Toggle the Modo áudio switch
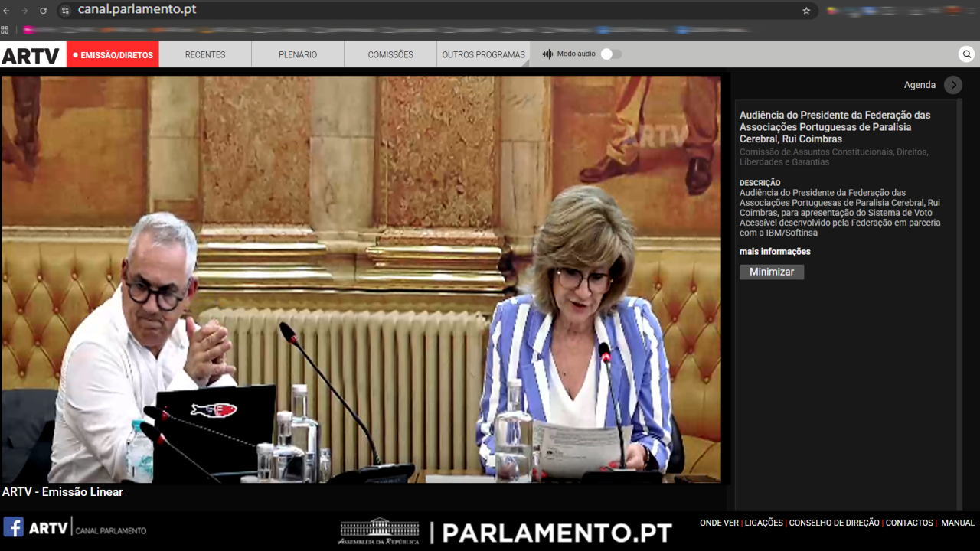The image size is (980, 551). tap(611, 54)
